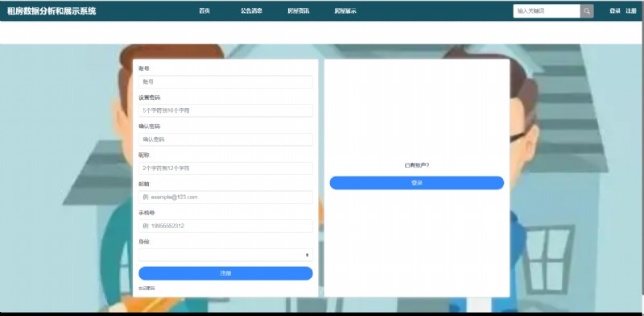Viewport: 644px width, 316px height.
Task: Focus the 设置密码 input field
Action: (225, 110)
